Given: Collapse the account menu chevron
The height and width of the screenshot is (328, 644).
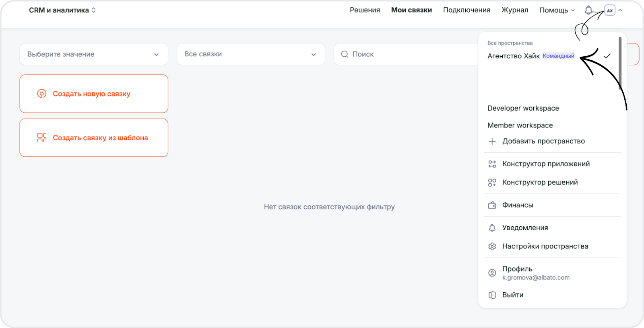Looking at the screenshot, I should pos(620,10).
